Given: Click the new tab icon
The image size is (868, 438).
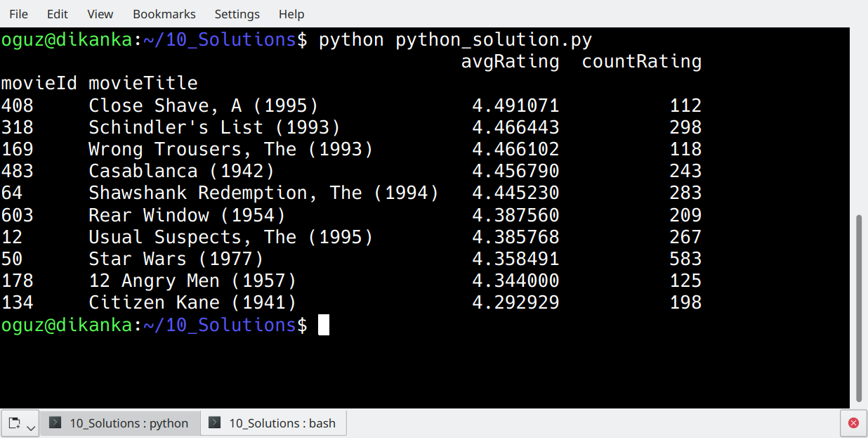Looking at the screenshot, I should point(15,423).
